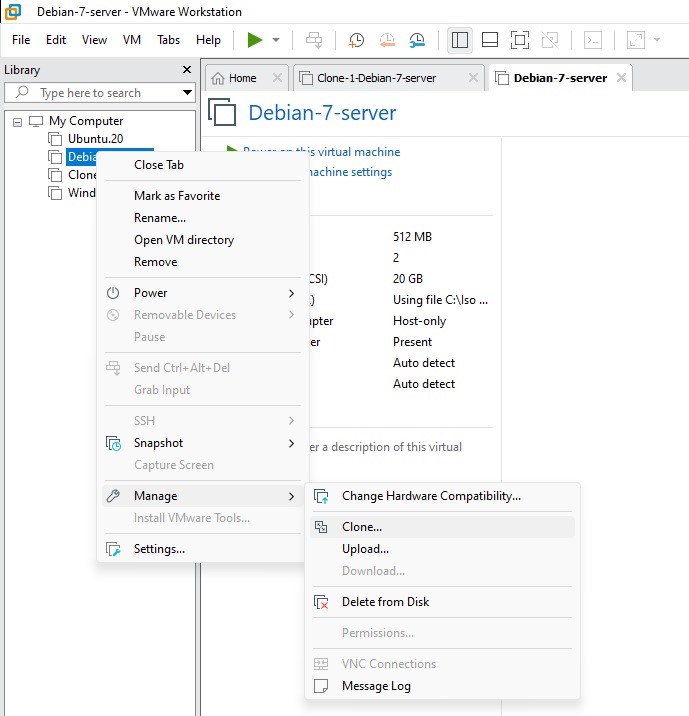
Task: Click the Ubuntu.20 VM icon
Action: (55, 139)
